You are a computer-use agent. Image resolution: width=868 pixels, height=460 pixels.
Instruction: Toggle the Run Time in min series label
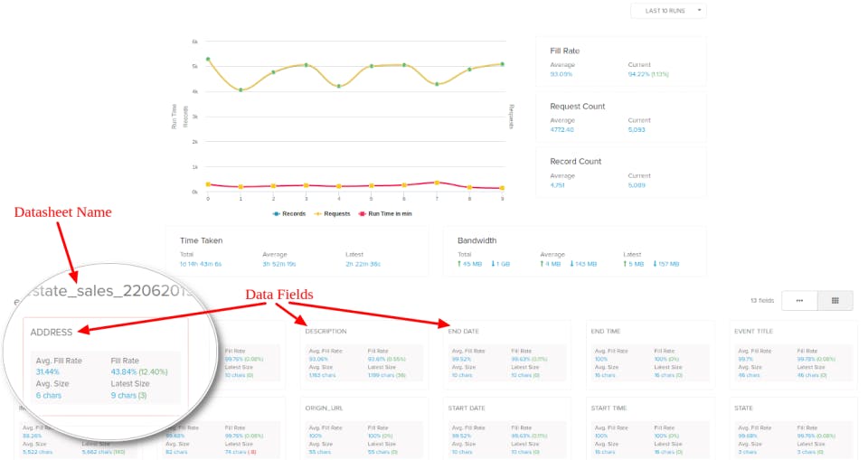click(x=391, y=213)
